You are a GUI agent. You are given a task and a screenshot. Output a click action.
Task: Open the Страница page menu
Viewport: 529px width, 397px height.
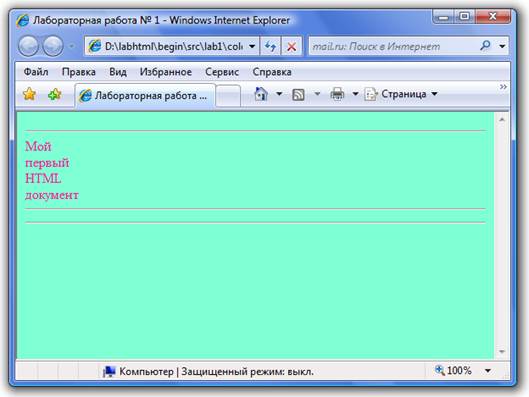tap(401, 94)
